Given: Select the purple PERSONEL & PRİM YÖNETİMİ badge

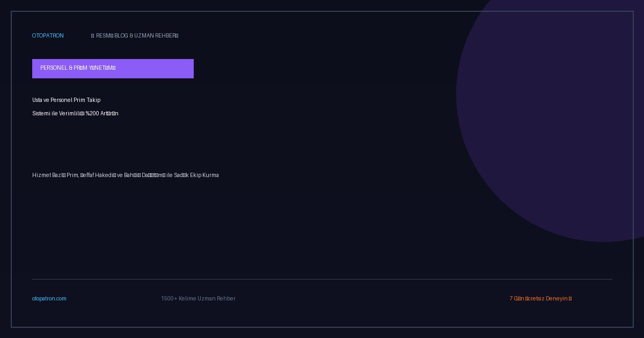Looking at the screenshot, I should click(x=113, y=69).
